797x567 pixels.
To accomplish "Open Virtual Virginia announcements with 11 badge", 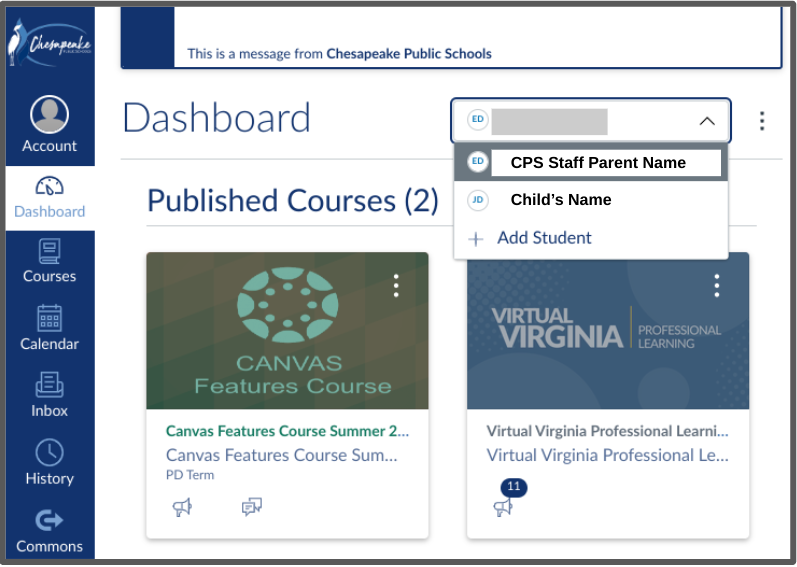I will point(503,506).
